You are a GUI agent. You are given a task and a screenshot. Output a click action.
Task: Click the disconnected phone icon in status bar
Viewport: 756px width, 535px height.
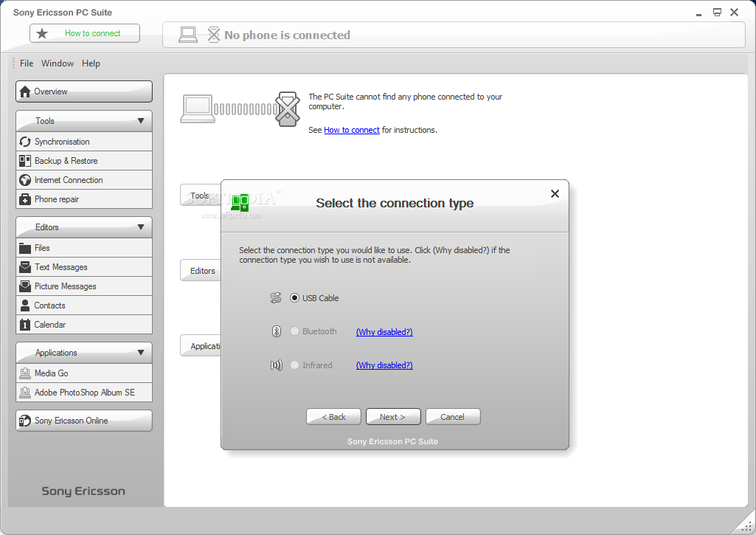click(x=214, y=34)
